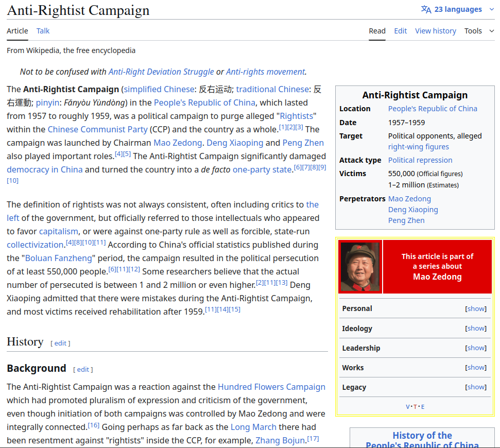Open Deng Xiaoping link in intro paragraph

[x=235, y=143]
